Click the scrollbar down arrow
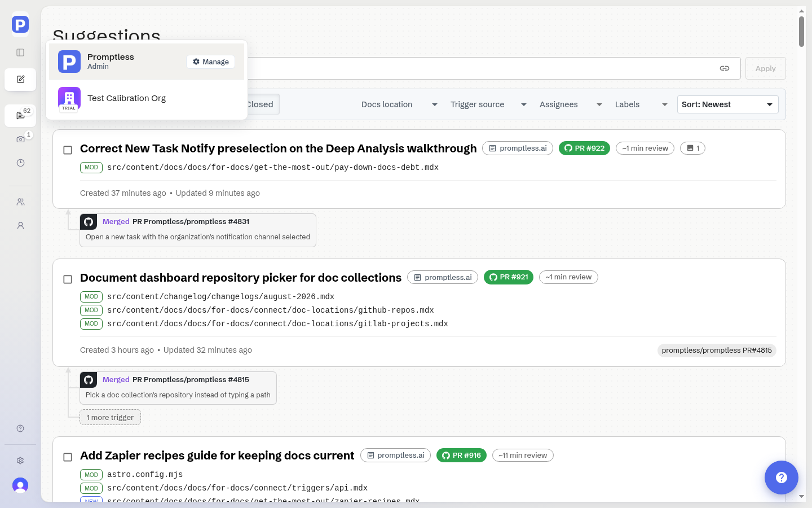The height and width of the screenshot is (508, 812). click(x=801, y=497)
